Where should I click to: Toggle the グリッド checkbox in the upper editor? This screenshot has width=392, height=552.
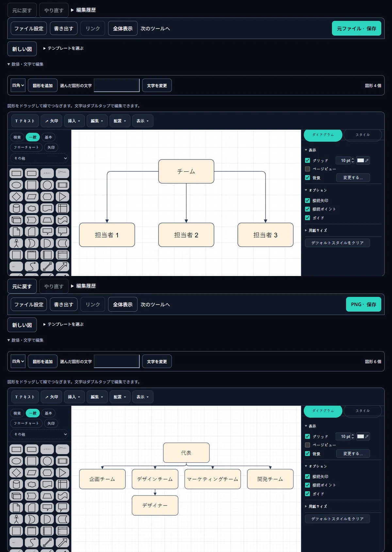[307, 161]
